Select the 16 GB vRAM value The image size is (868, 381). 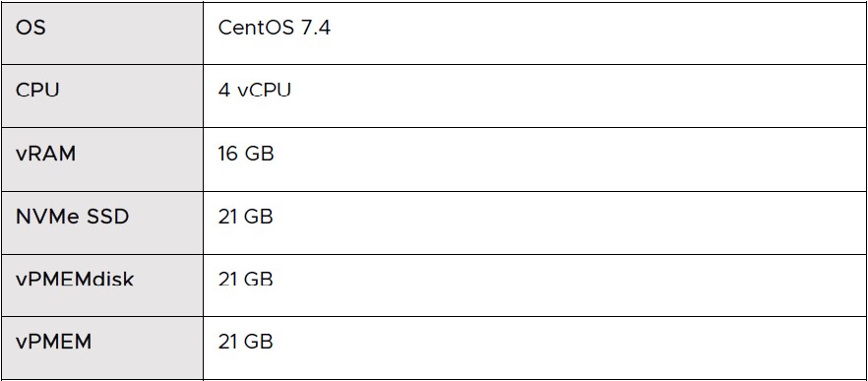pyautogui.click(x=246, y=154)
